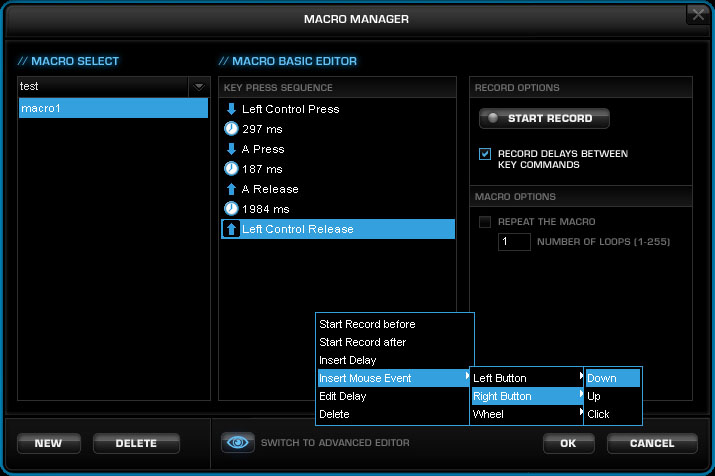The width and height of the screenshot is (715, 476).
Task: Click the down-arrow icon beside A Press
Action: [231, 149]
